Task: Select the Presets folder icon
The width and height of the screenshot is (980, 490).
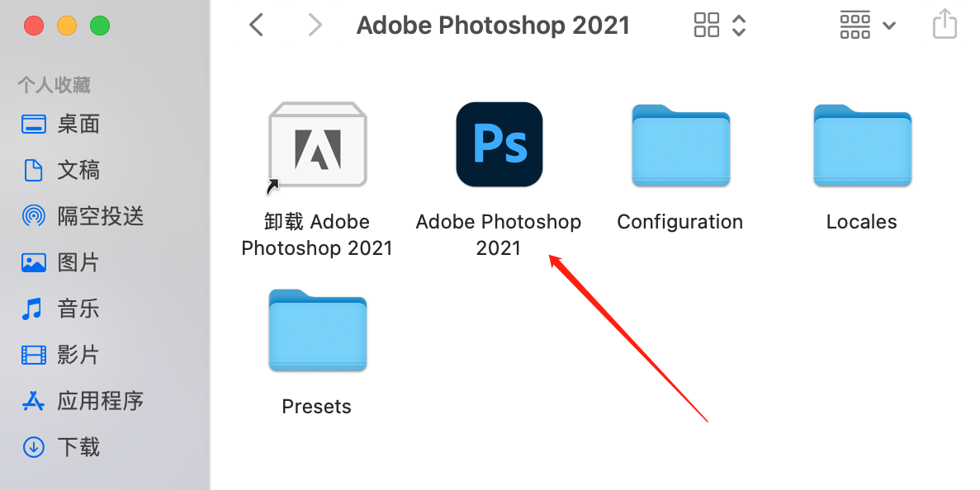Action: [318, 330]
